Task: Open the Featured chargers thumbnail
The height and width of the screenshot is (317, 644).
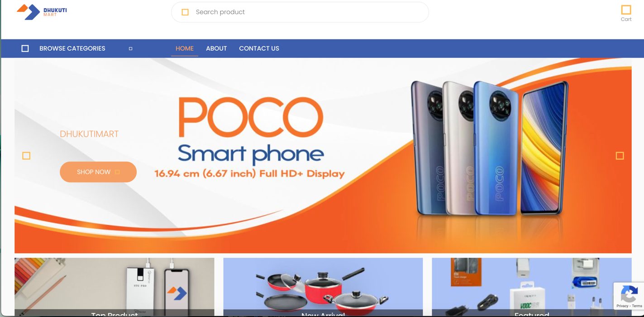Action: pyautogui.click(x=531, y=287)
